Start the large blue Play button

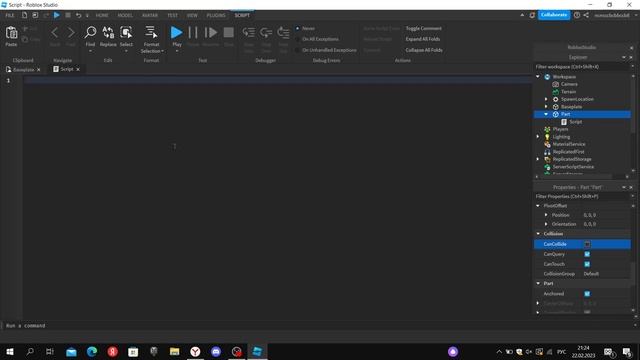176,32
